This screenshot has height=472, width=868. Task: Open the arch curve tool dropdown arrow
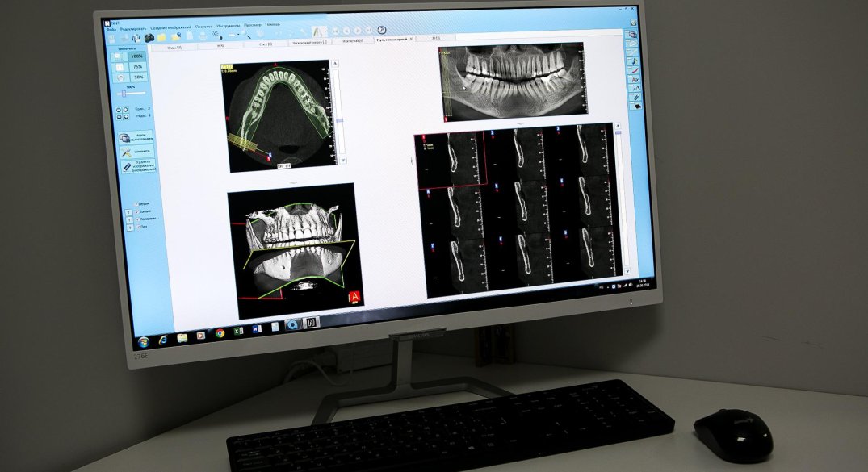click(325, 31)
